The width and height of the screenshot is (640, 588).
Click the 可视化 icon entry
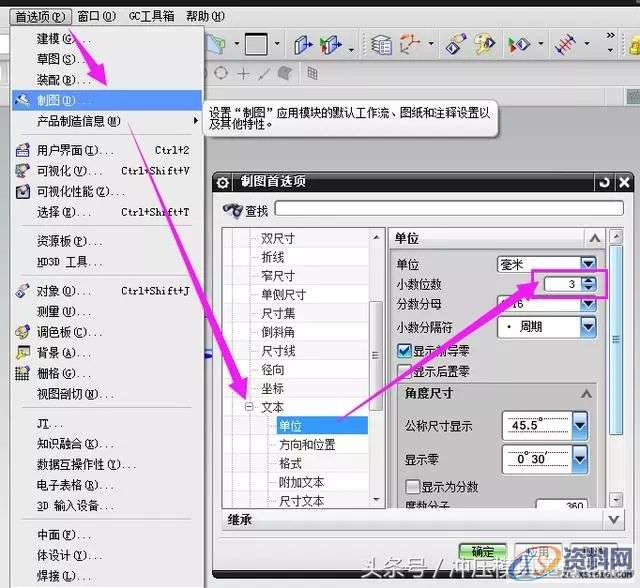pyautogui.click(x=22, y=171)
